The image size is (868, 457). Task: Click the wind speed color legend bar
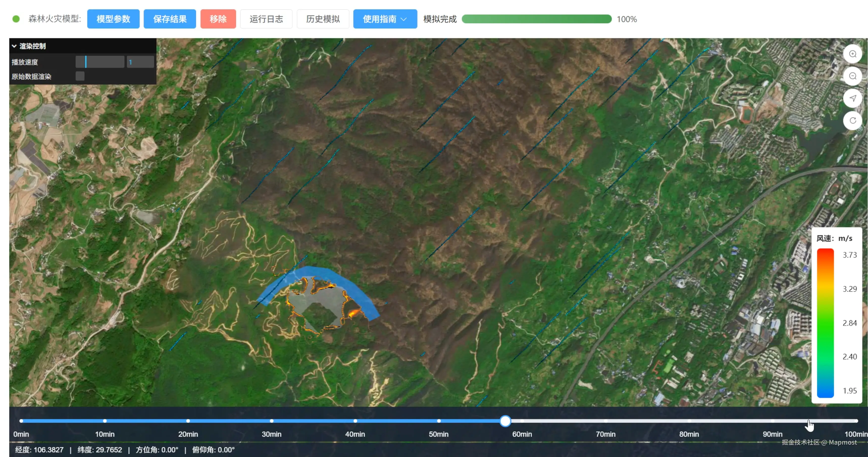[x=825, y=323]
